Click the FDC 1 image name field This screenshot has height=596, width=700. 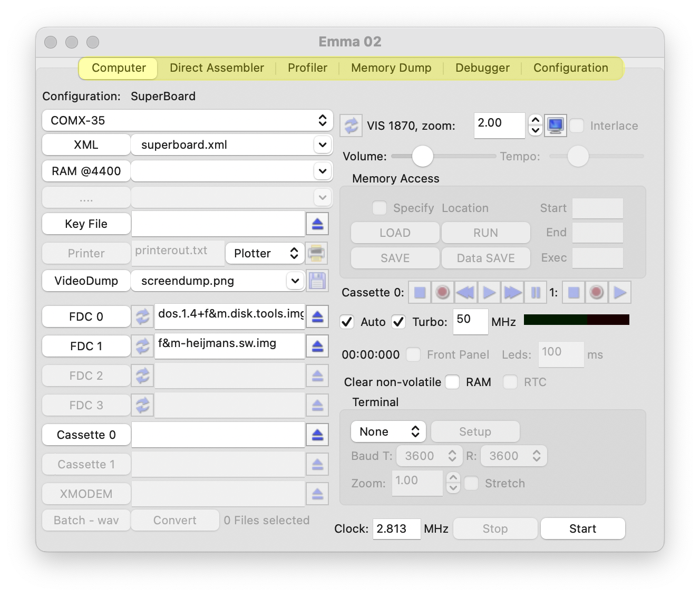[230, 346]
